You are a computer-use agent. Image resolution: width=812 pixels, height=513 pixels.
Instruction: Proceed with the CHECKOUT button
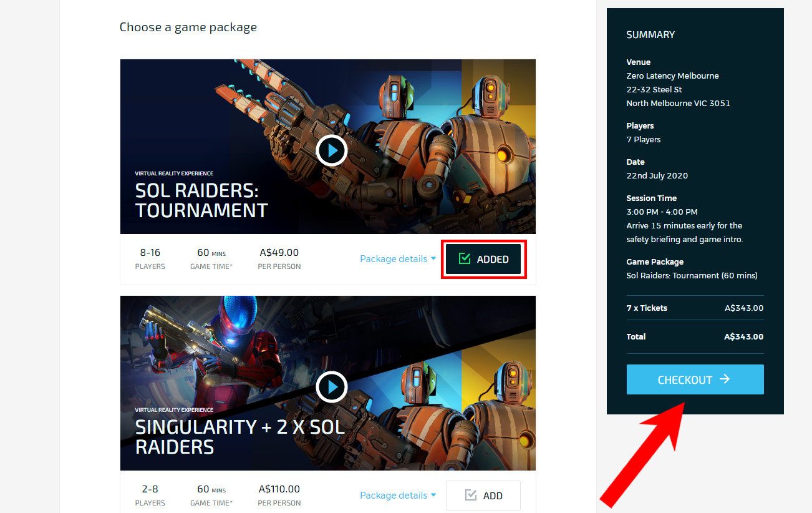click(x=695, y=379)
